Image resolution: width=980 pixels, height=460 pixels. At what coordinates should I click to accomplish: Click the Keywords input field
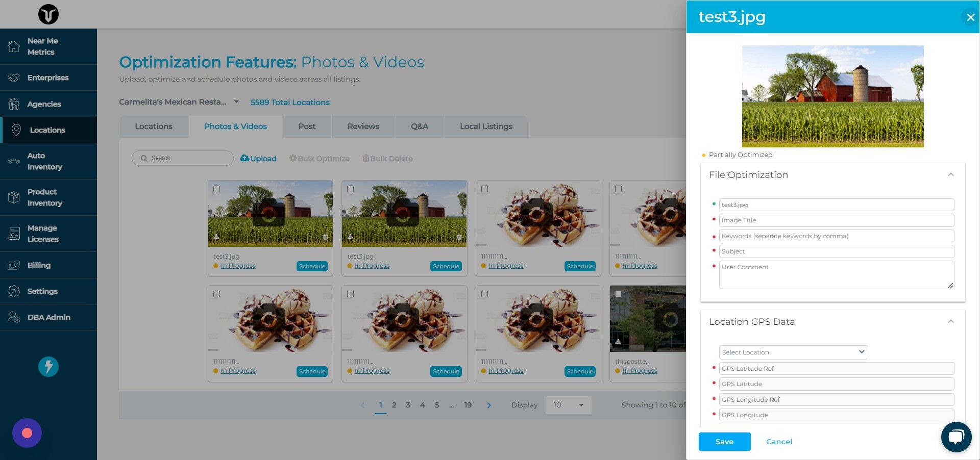(837, 236)
